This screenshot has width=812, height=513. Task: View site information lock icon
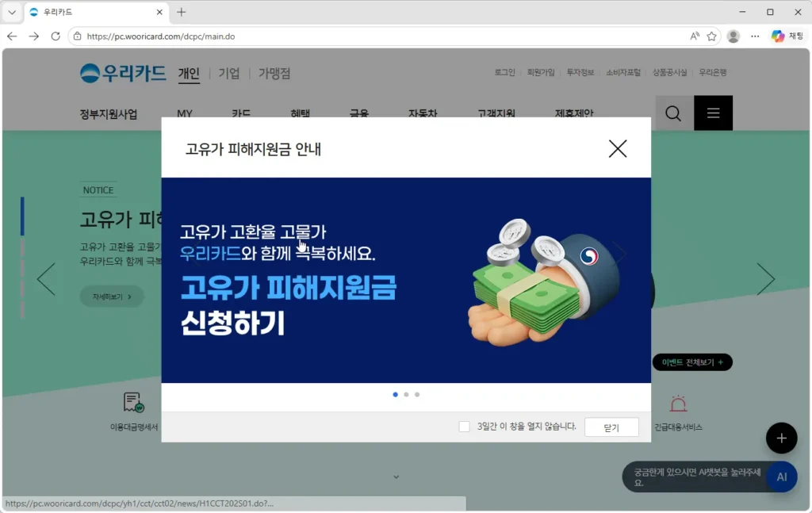click(x=77, y=36)
